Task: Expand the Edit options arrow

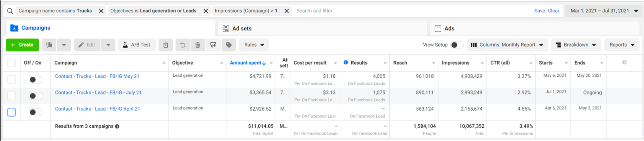Action: [108, 45]
